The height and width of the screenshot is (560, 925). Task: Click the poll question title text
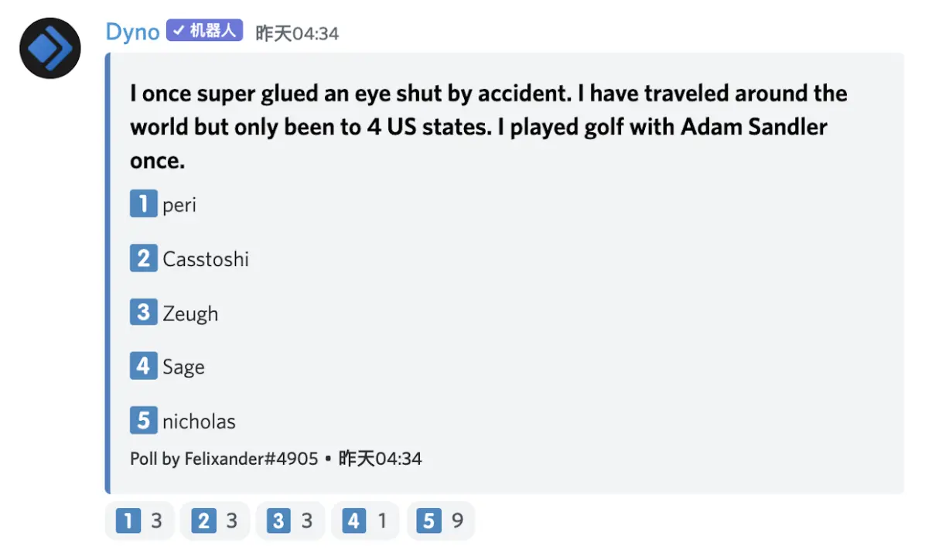point(488,127)
